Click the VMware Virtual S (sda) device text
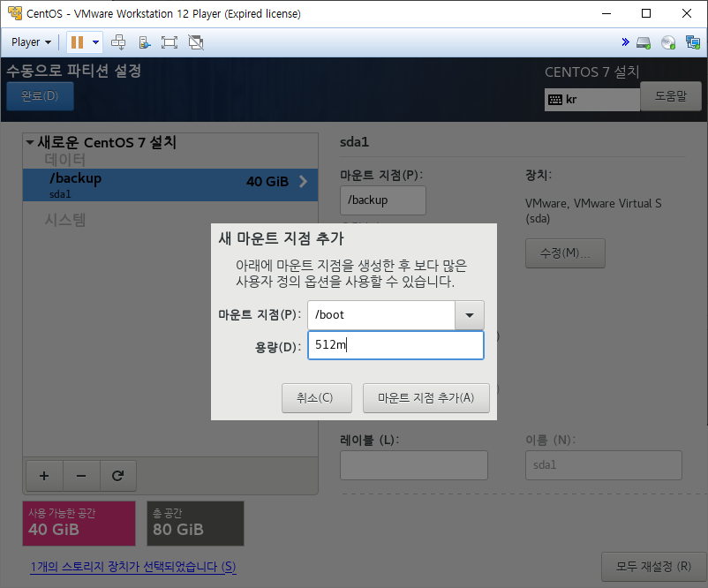 point(593,211)
